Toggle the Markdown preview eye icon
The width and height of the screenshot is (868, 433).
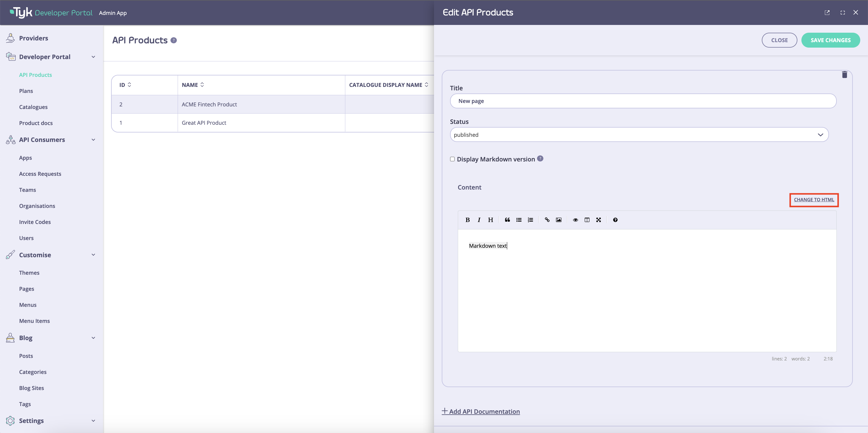click(x=575, y=220)
